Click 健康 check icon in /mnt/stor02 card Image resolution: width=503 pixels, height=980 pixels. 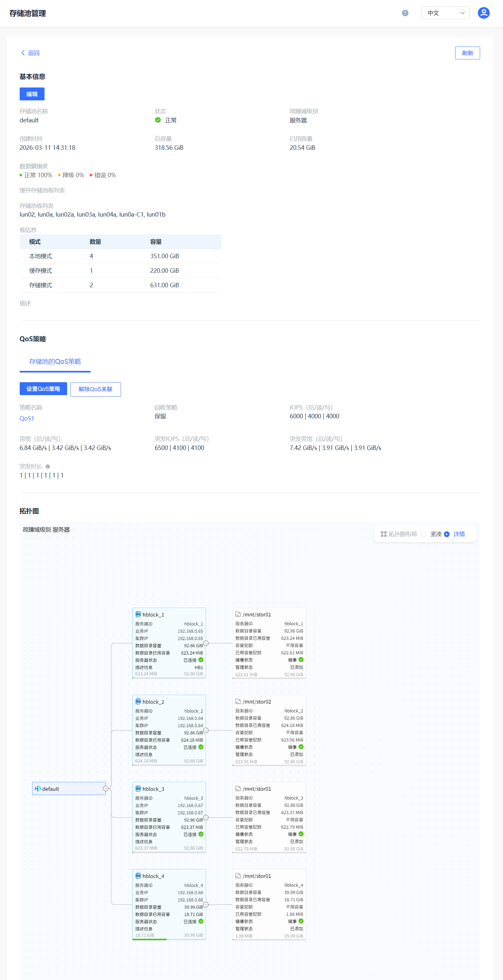[x=301, y=747]
